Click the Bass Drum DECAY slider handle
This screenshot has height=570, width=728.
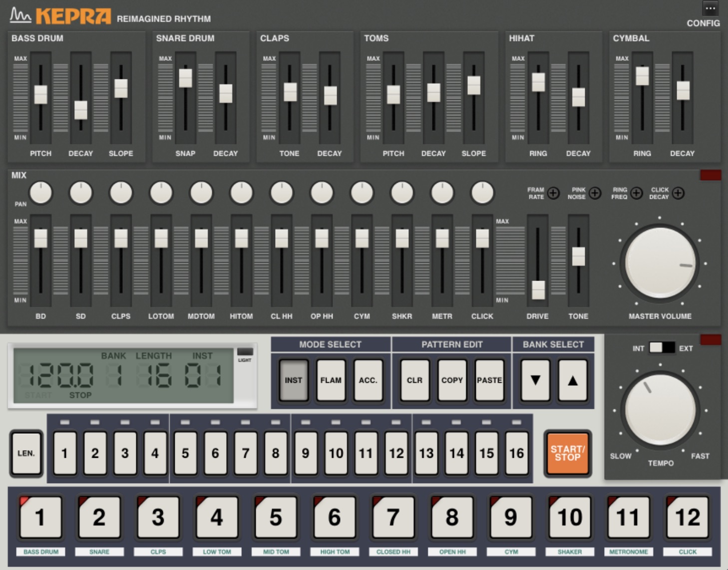coord(81,110)
